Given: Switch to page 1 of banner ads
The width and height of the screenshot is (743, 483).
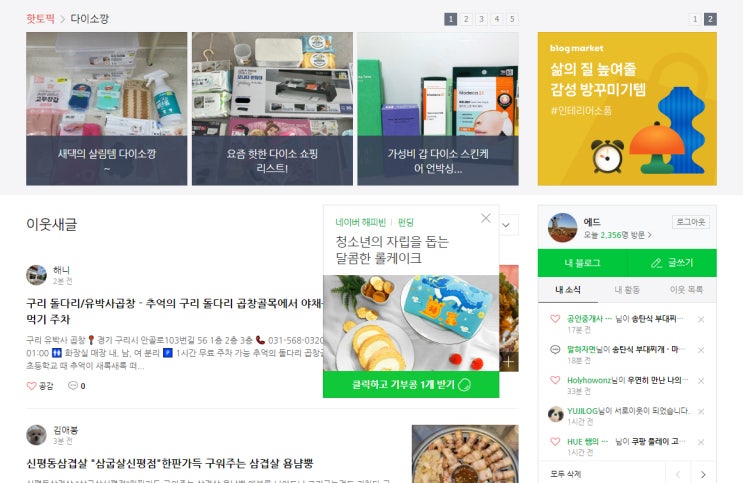Looking at the screenshot, I should click(x=695, y=19).
